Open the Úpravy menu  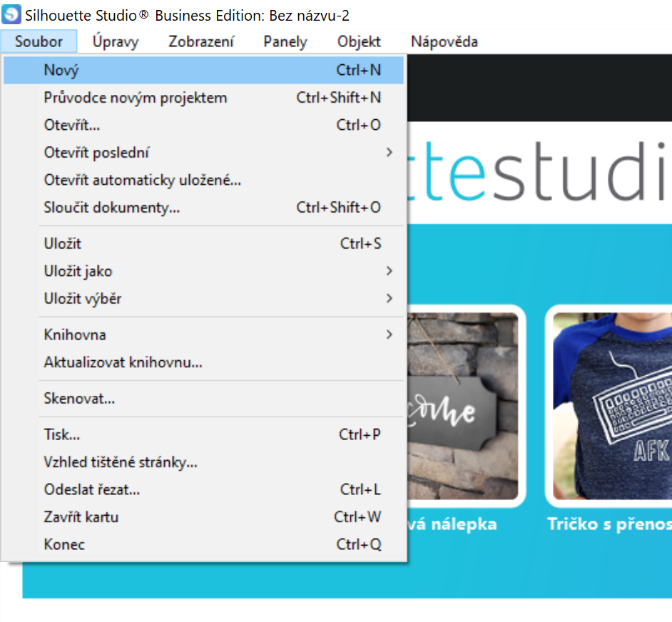pos(115,42)
